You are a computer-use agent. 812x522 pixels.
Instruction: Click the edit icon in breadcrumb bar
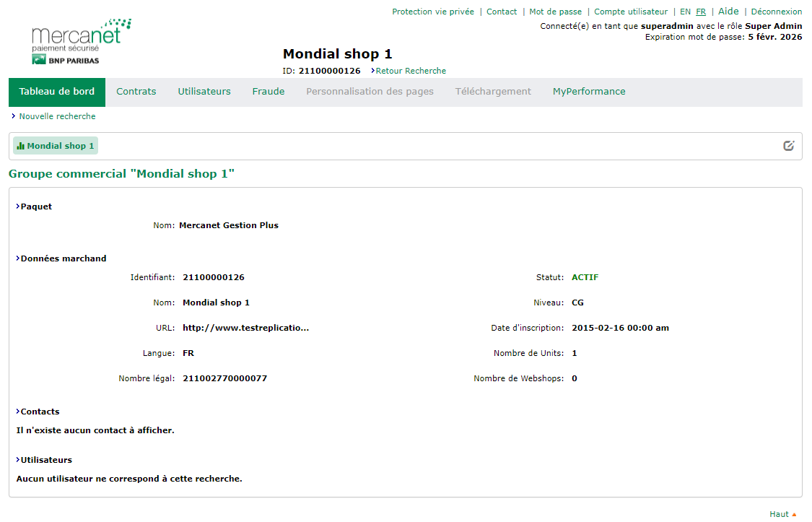pyautogui.click(x=789, y=146)
